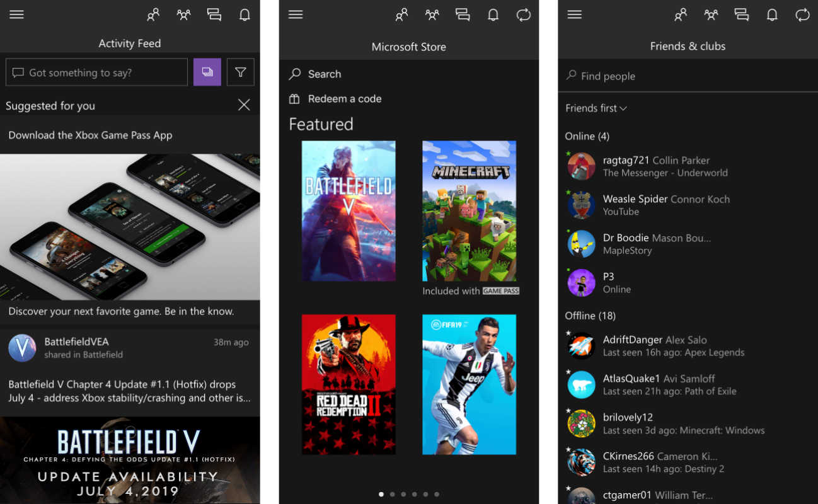Open brilovely12 avatar picture
Image resolution: width=818 pixels, height=504 pixels.
tap(581, 423)
